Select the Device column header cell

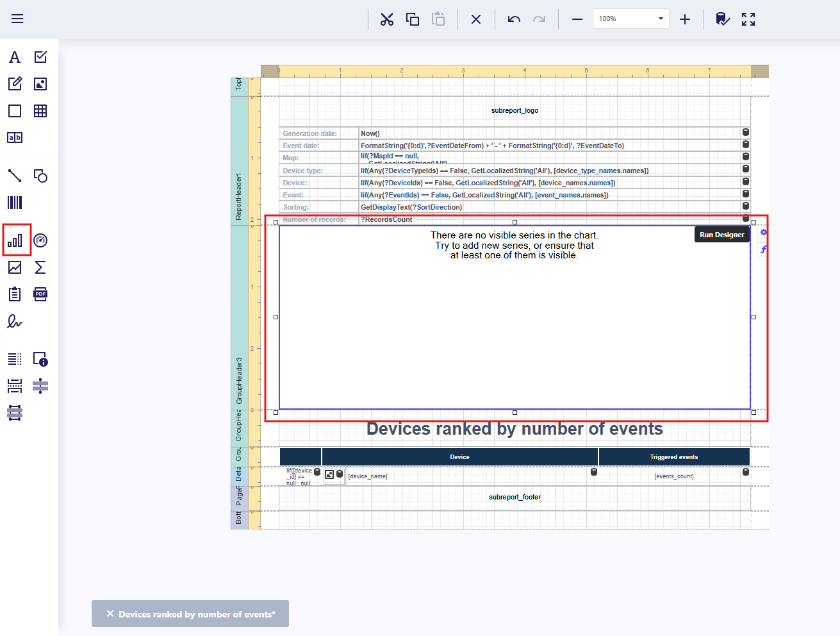[x=459, y=457]
